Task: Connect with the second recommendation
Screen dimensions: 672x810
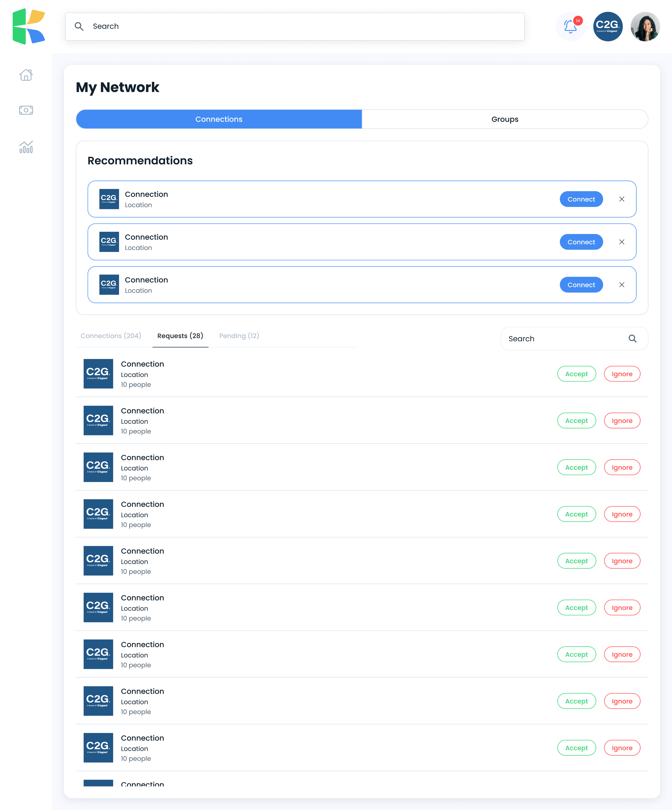Action: click(x=581, y=242)
